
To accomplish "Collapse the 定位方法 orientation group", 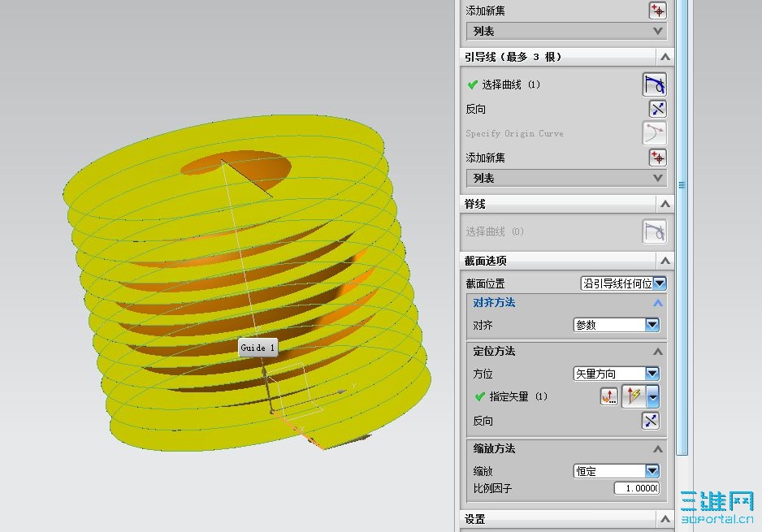I will 657,351.
